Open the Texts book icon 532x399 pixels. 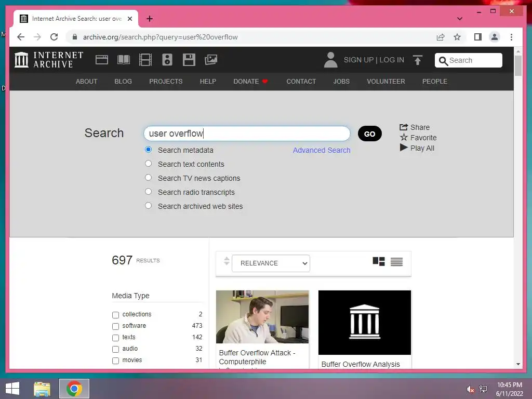click(x=124, y=60)
